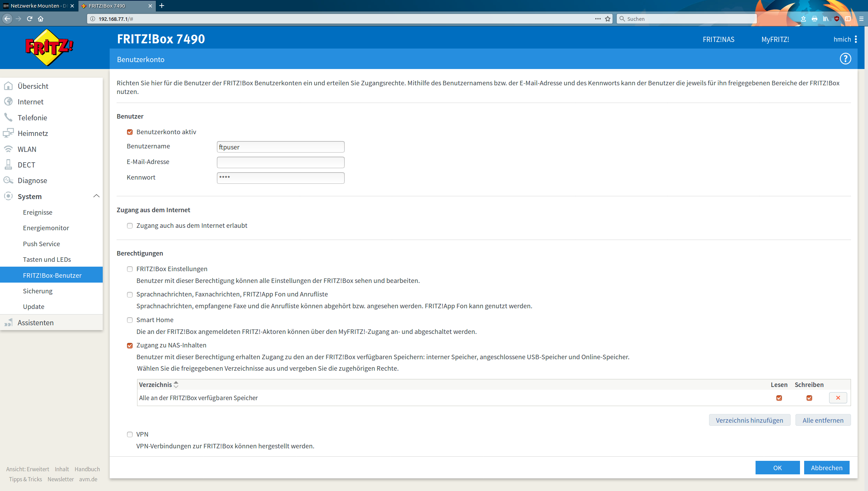Image resolution: width=868 pixels, height=491 pixels.
Task: Open the Firefox hamburger menu
Action: 861,19
